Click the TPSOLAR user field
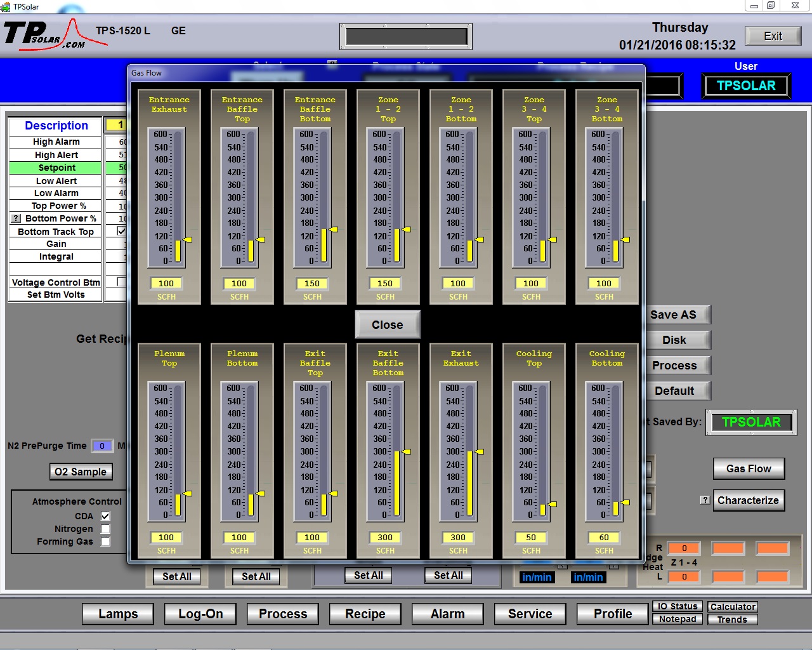 tap(746, 86)
